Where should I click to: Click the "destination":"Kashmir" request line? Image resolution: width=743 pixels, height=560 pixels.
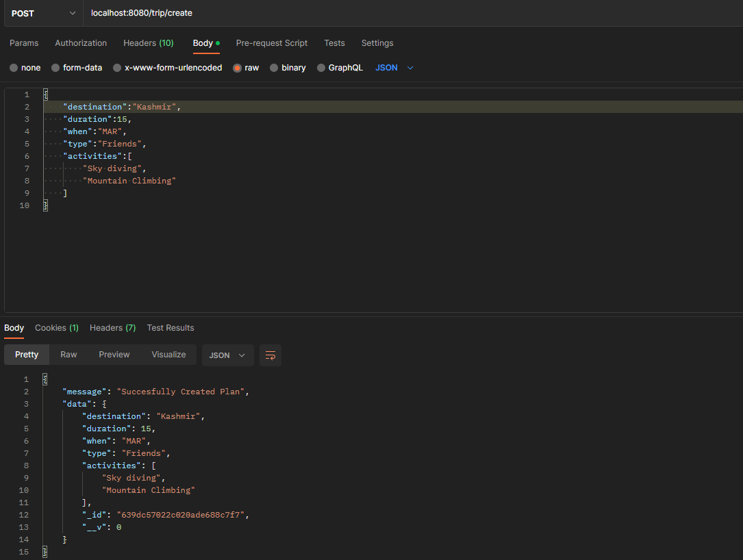coord(122,107)
